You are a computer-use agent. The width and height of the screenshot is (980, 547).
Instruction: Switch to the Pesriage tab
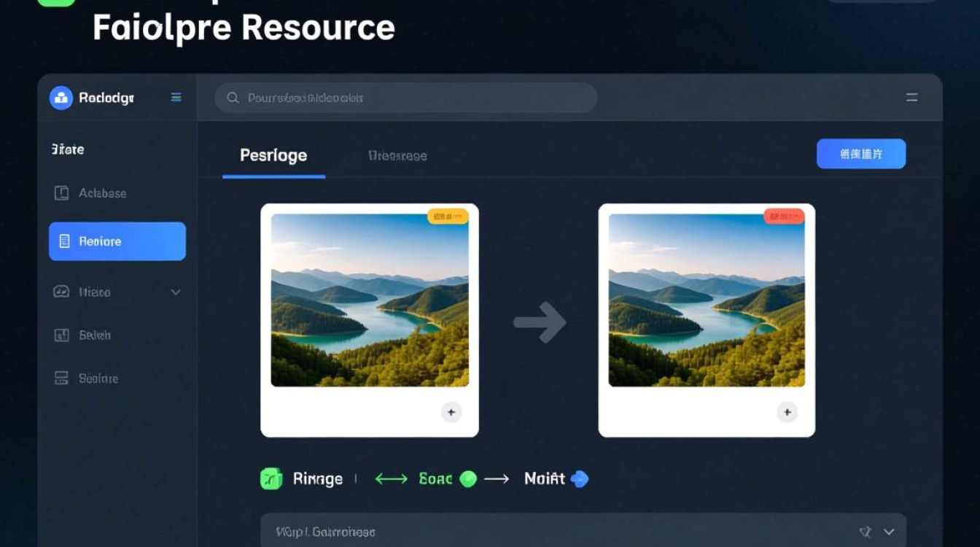[273, 155]
